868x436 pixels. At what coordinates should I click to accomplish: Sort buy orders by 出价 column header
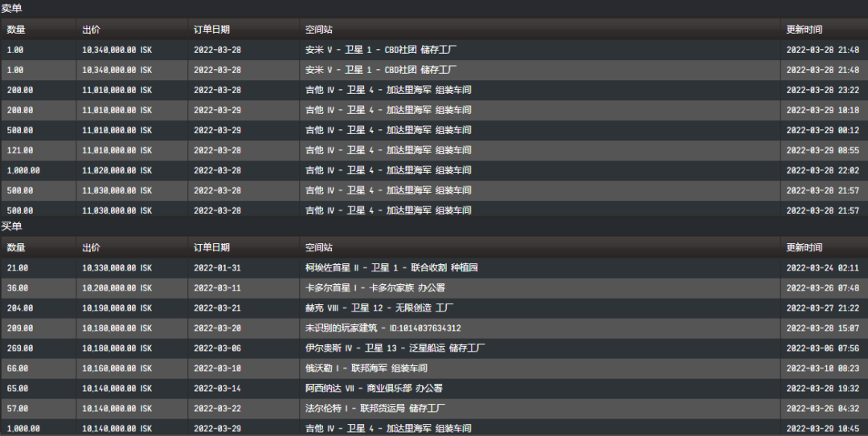92,247
